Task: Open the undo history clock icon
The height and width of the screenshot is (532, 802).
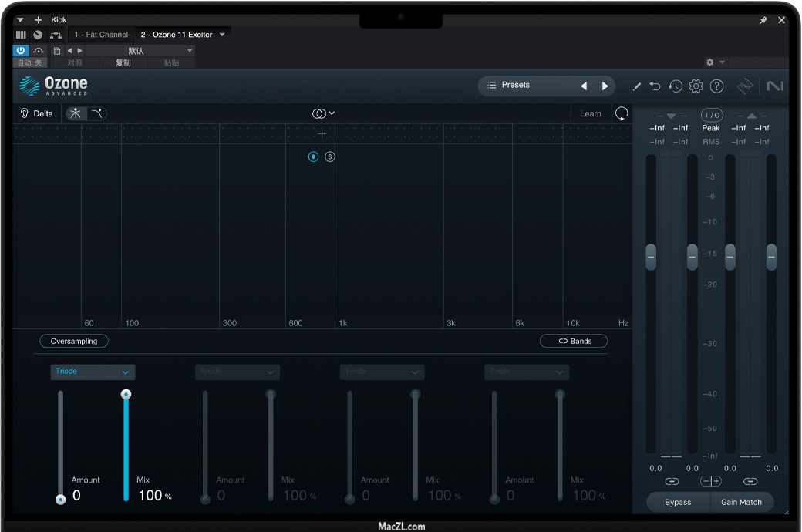Action: (x=676, y=86)
